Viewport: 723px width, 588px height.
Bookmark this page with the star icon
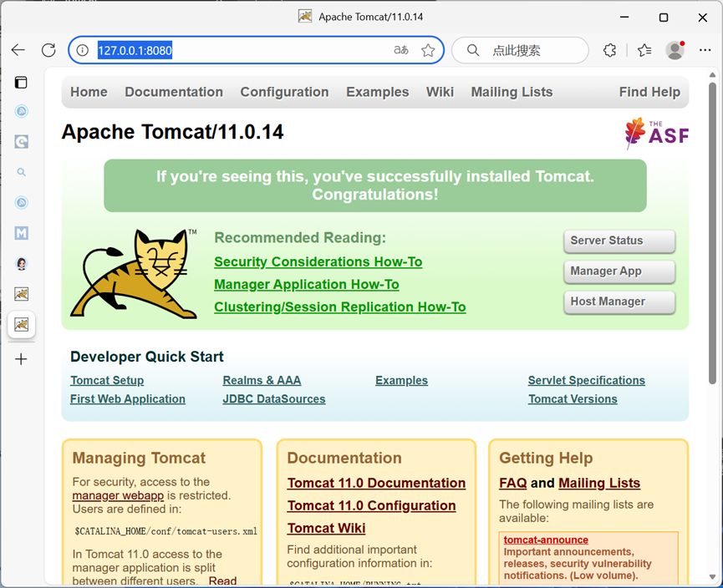pos(428,50)
